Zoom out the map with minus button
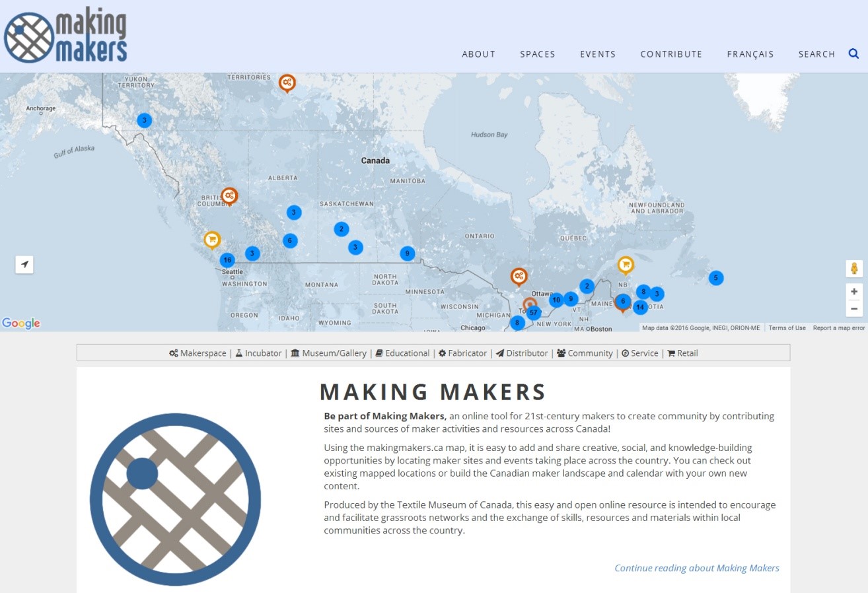Viewport: 868px width, 593px height. click(x=854, y=308)
